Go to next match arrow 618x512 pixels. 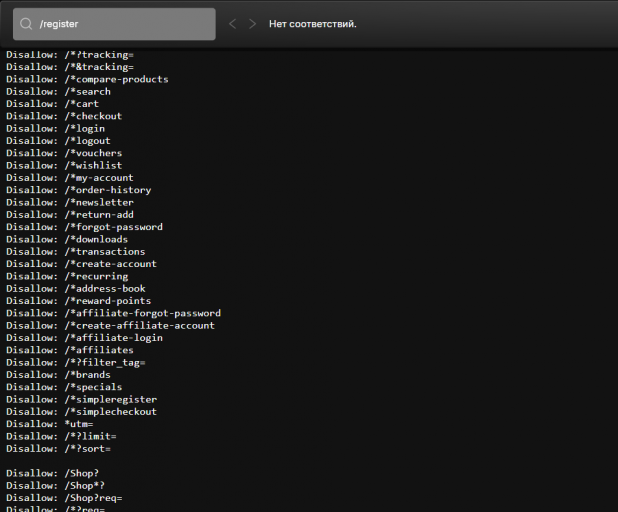point(253,24)
